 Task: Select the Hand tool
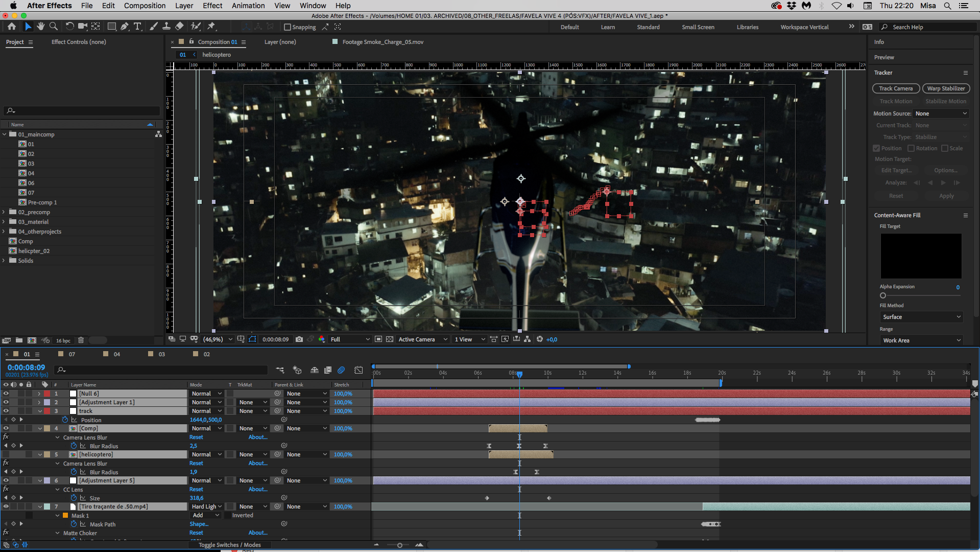[x=40, y=27]
